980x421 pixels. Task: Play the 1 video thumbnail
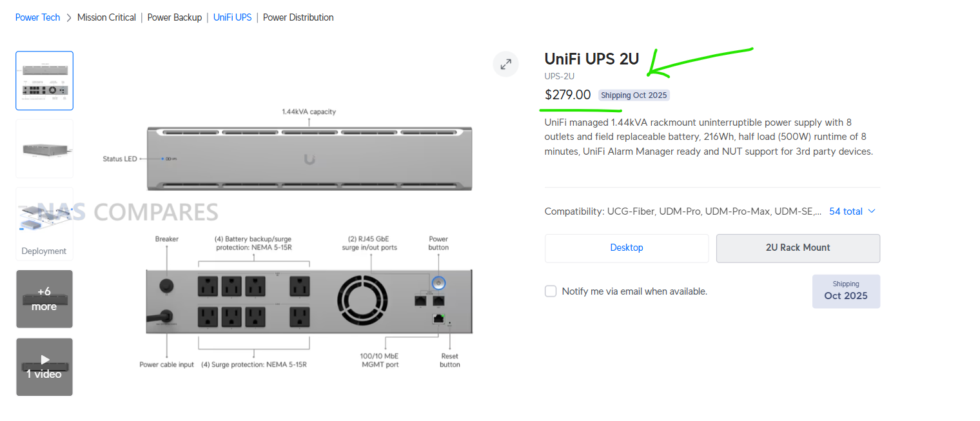coord(44,366)
